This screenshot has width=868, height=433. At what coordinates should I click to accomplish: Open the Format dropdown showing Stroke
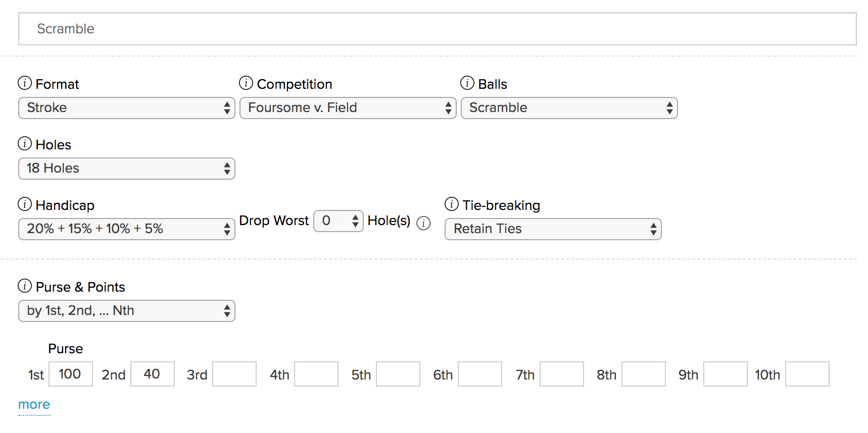click(127, 108)
